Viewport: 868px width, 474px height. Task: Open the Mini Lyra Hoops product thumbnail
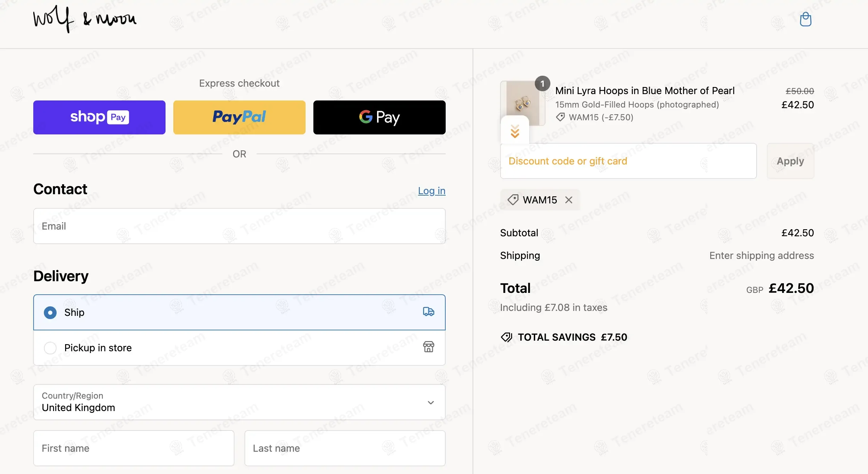[522, 103]
